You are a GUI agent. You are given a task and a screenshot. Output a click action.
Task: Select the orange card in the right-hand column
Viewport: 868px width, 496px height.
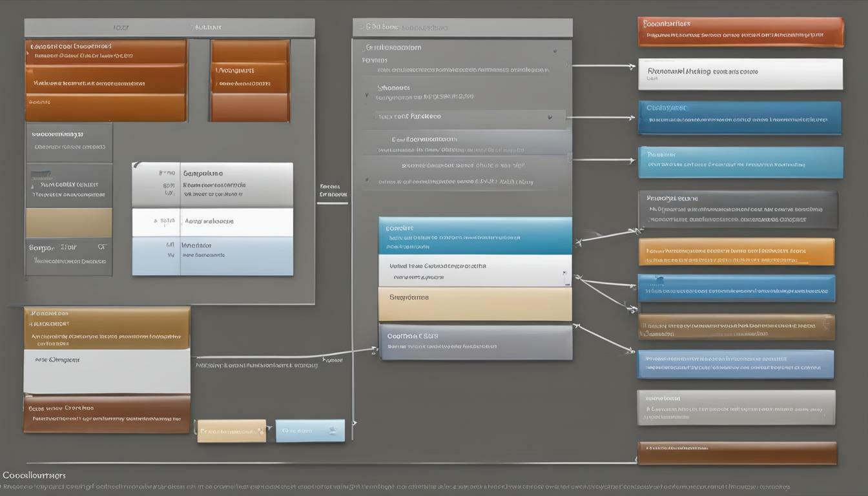(736, 252)
